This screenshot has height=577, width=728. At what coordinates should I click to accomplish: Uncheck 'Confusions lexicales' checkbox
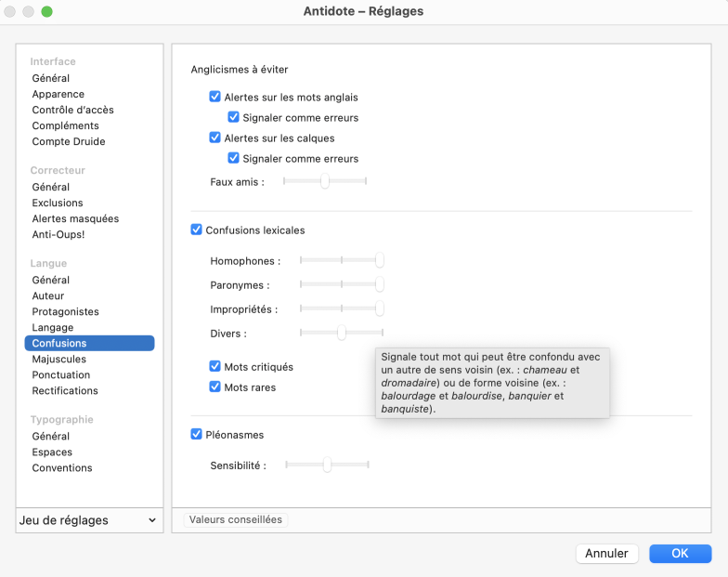coord(197,229)
